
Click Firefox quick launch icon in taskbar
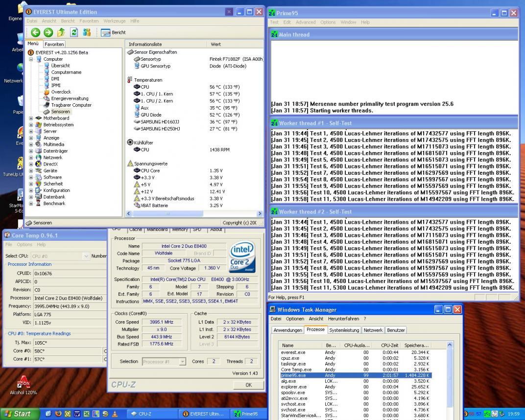click(x=58, y=414)
